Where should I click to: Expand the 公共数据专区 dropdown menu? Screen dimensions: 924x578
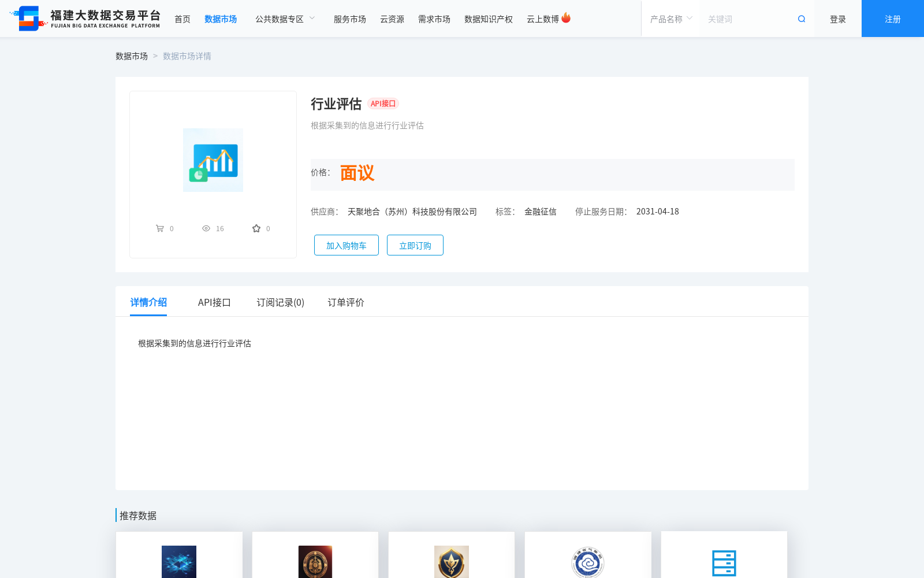(x=285, y=19)
